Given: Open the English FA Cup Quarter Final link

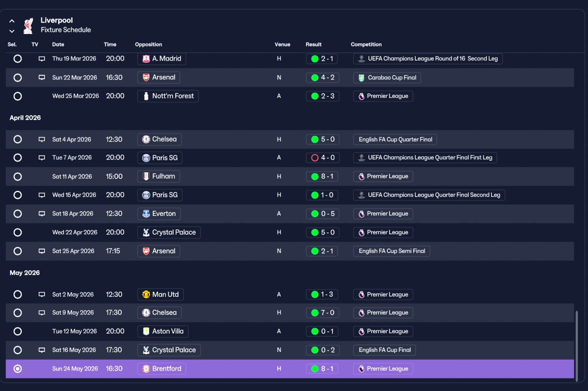Looking at the screenshot, I should (396, 139).
